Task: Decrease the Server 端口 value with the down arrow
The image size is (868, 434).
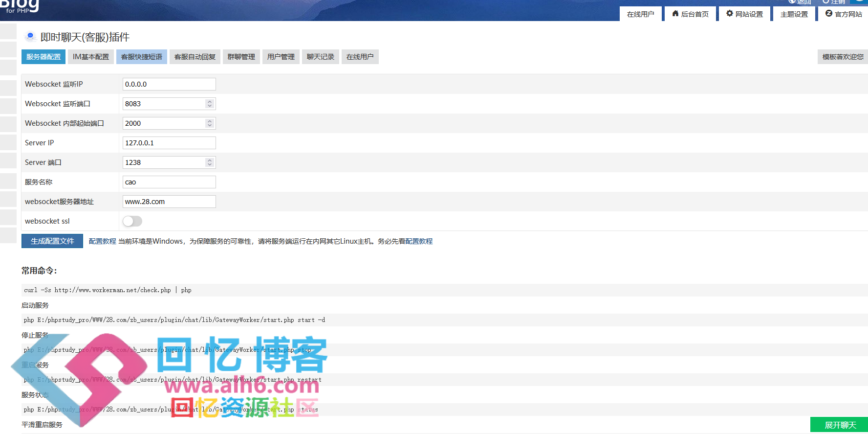Action: tap(210, 164)
